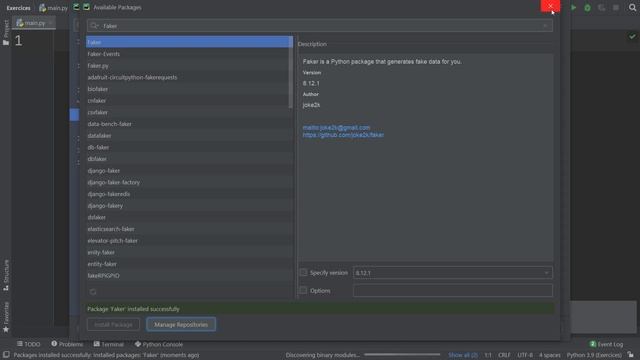Open the Structure tool window sidebar
The image size is (640, 360).
point(6,276)
